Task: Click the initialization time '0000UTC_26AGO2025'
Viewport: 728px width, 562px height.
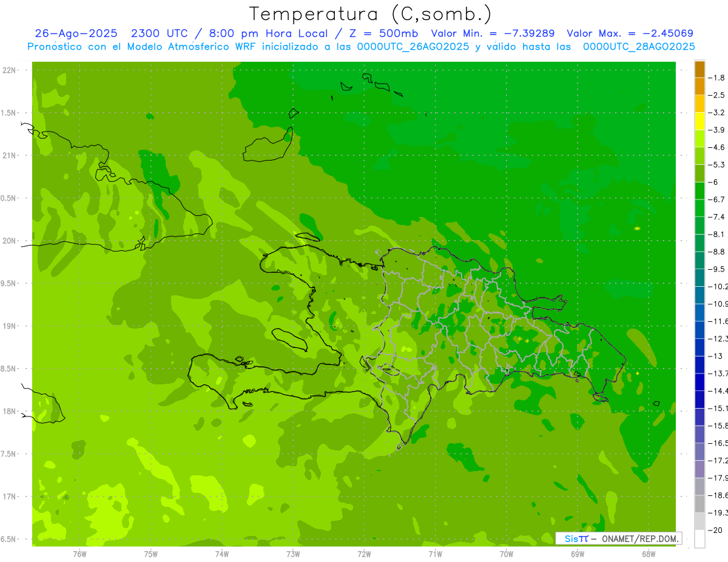Action: pos(414,47)
